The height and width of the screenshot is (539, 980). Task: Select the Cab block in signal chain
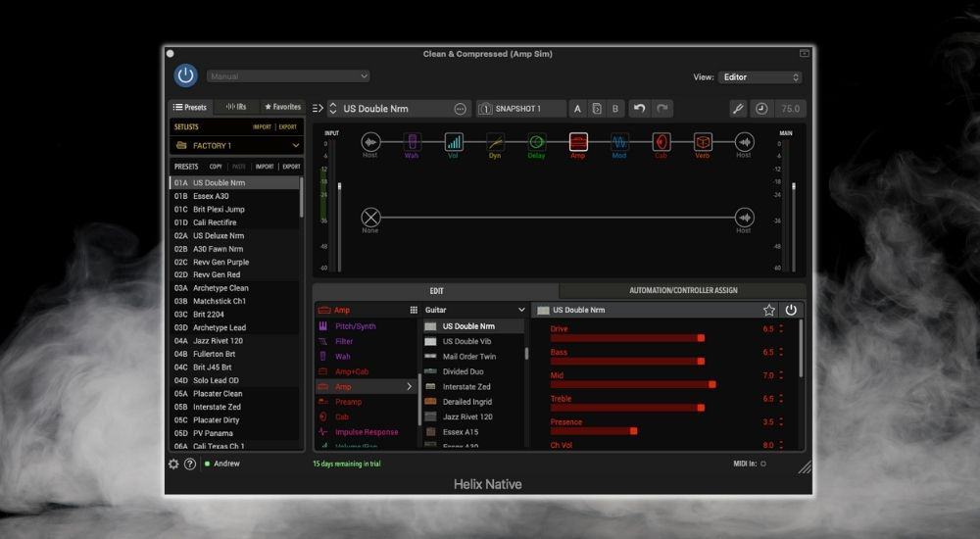pos(661,142)
